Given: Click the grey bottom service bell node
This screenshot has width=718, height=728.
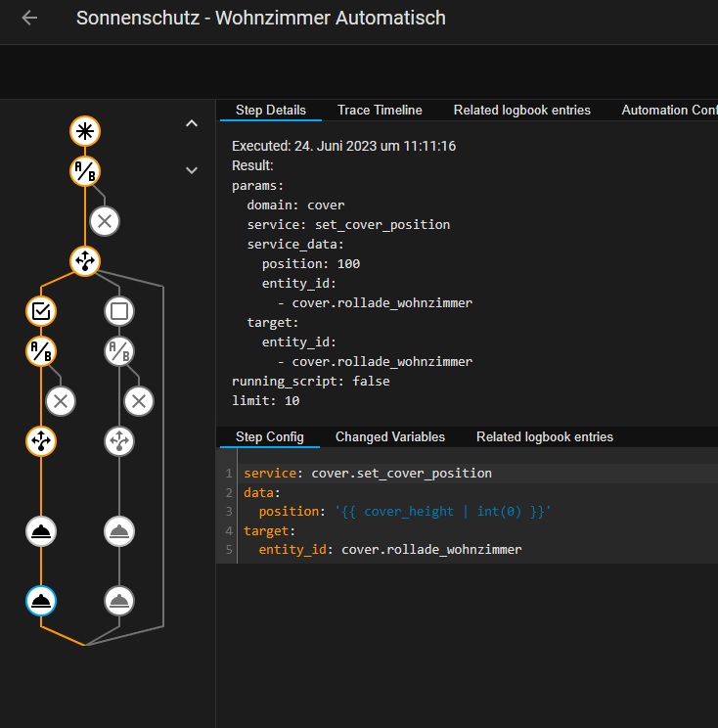Looking at the screenshot, I should click(119, 600).
